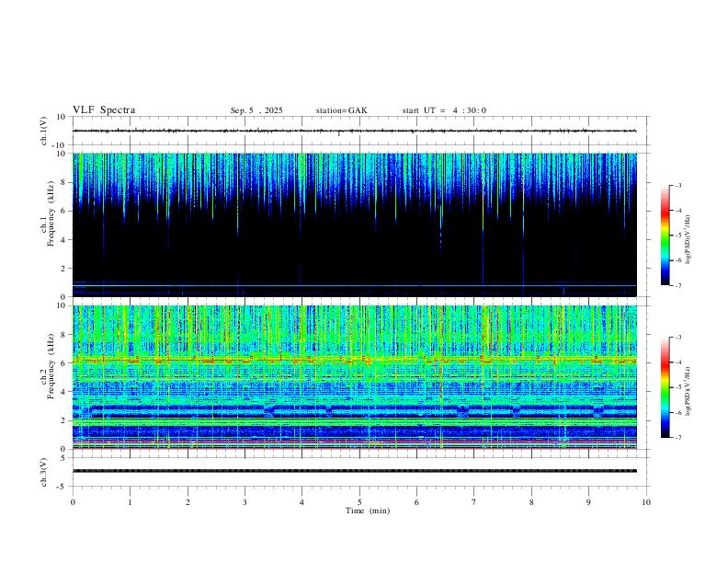Click the ch.1 spectrogram color scale bar
Viewport: 728px width, 563px height.
click(x=665, y=235)
